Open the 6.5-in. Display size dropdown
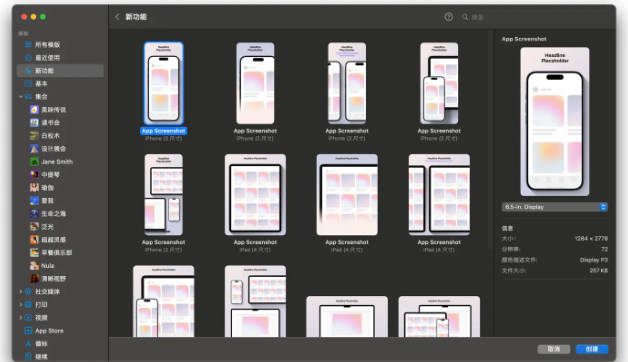The height and width of the screenshot is (362, 628). tap(554, 207)
